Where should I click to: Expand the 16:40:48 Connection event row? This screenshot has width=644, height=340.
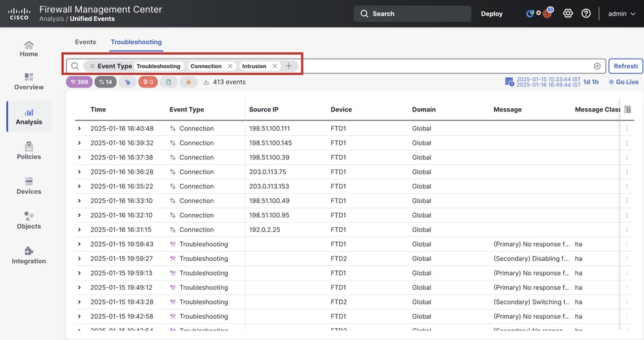coord(79,128)
